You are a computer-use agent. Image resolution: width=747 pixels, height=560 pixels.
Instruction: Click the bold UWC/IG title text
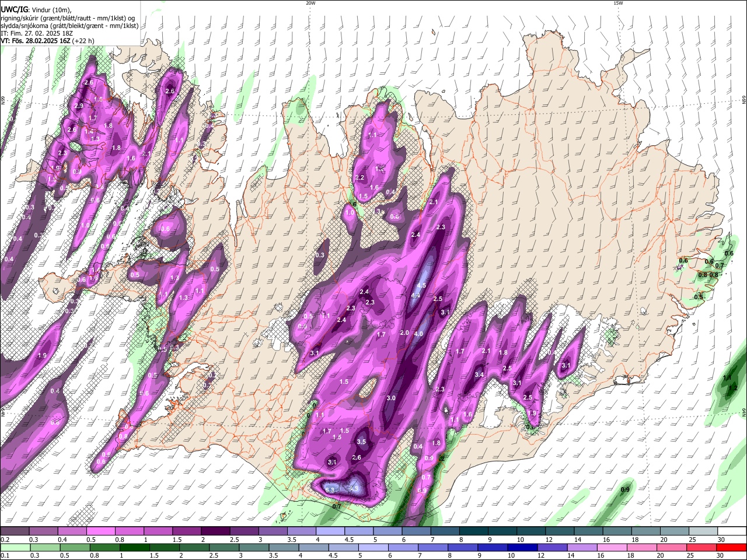[14, 9]
